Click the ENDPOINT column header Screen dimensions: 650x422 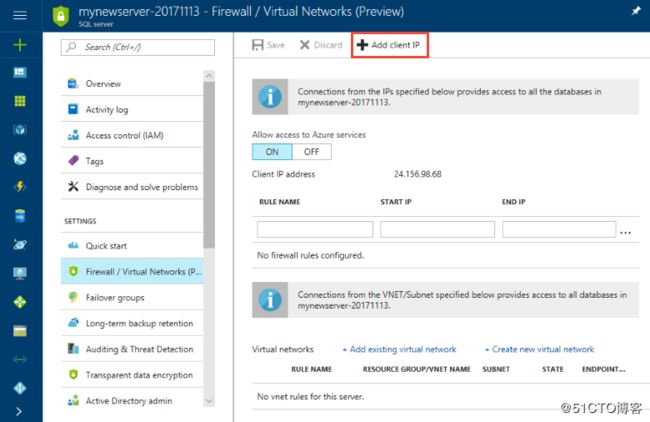[603, 369]
